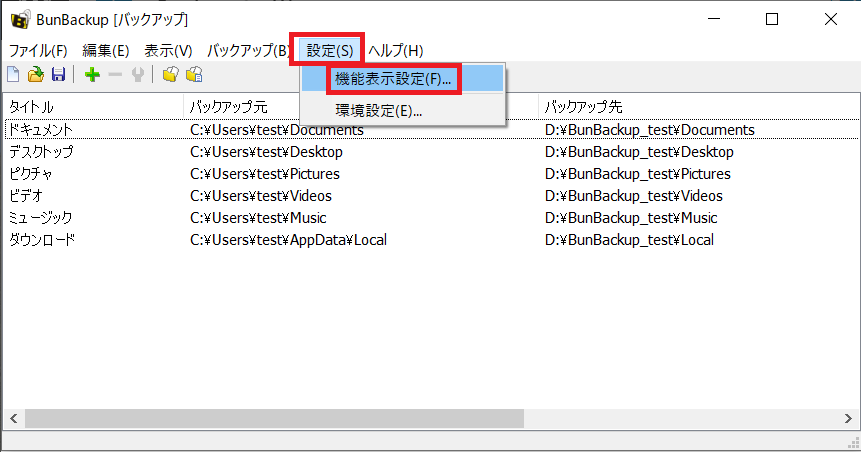Viewport: 861px width, 452px height.
Task: Click the 設定(S) menu
Action: point(329,51)
